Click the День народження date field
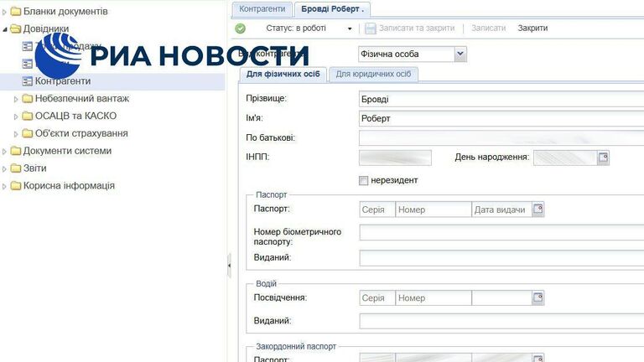The width and height of the screenshot is (644, 362). (x=565, y=158)
